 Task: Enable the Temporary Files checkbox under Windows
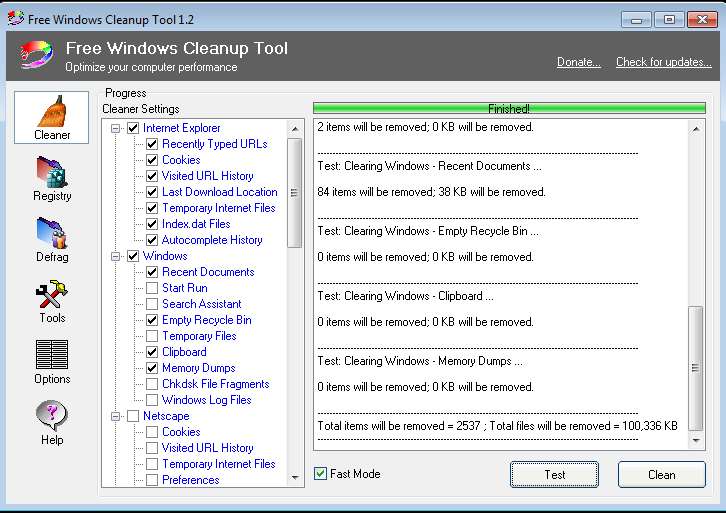coord(152,336)
